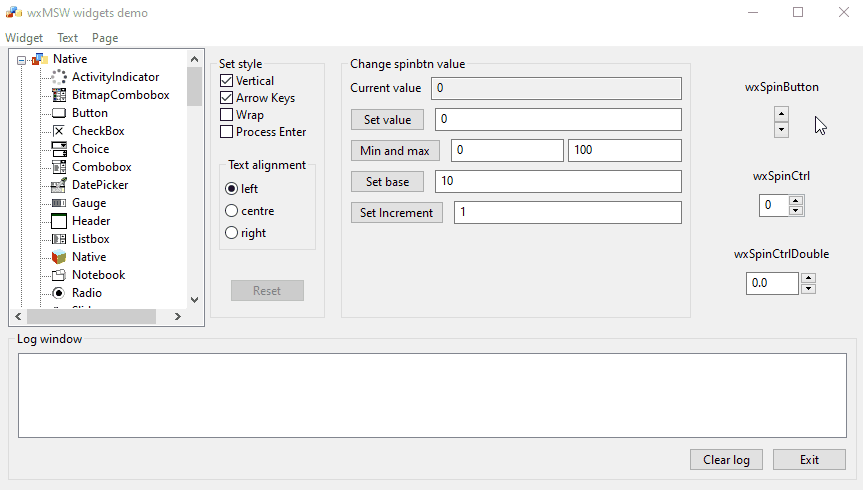Click the Set Increment button
Image resolution: width=863 pixels, height=490 pixels.
coord(397,213)
